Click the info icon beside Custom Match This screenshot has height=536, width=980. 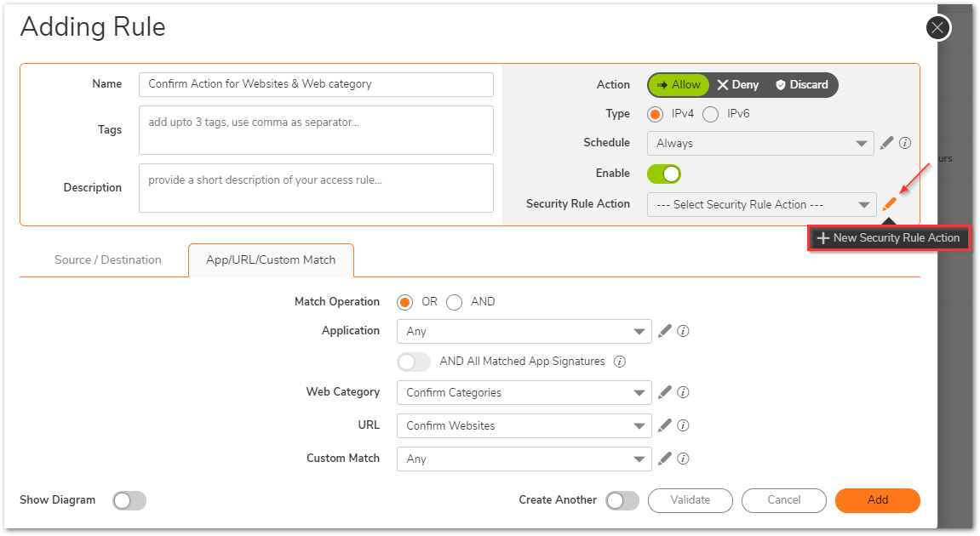(x=683, y=459)
